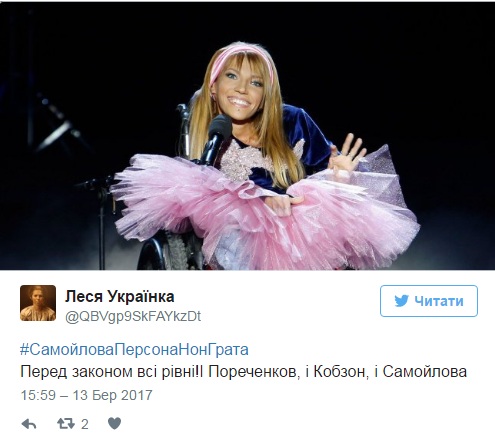Viewport: 495px width, 440px height.
Task: Open the Леся Українка display name link
Action: click(x=120, y=296)
